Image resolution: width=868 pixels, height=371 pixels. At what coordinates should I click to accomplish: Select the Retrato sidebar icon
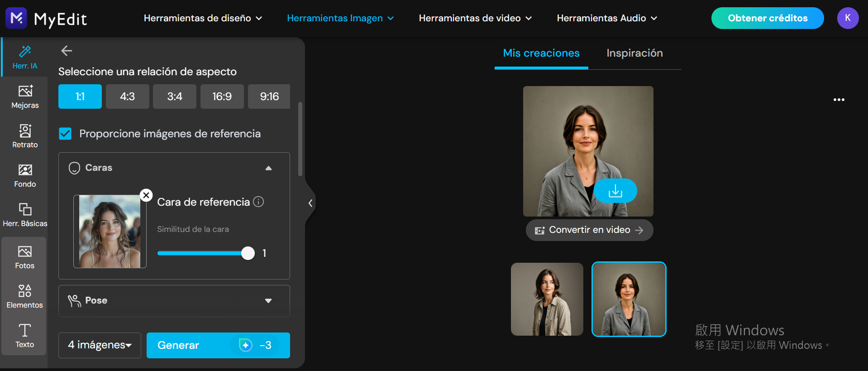click(x=25, y=136)
